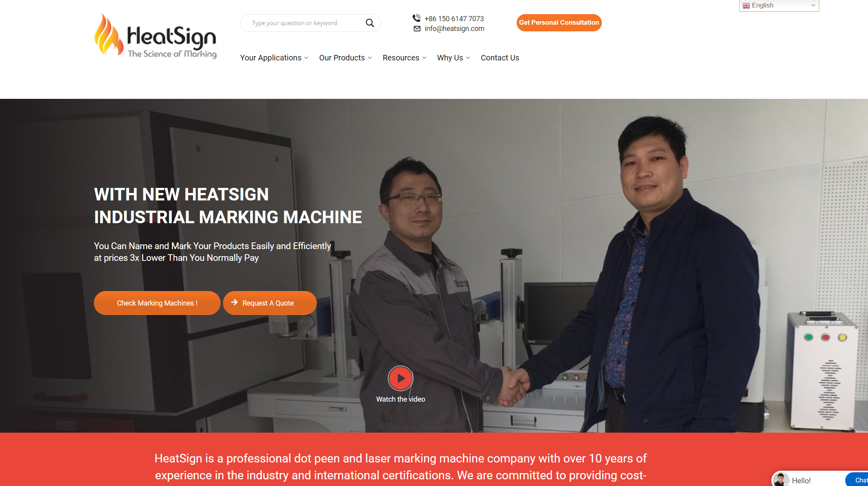The width and height of the screenshot is (868, 486).
Task: Open the blue Chat button
Action: tap(857, 479)
